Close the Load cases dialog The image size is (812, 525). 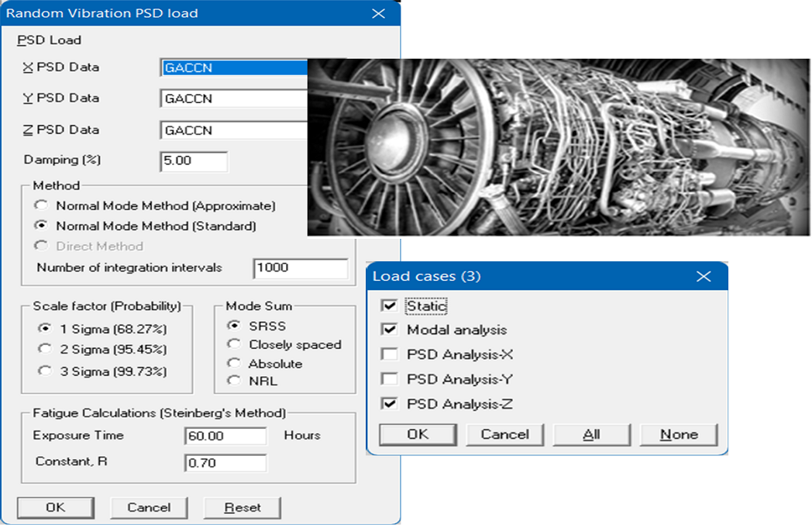point(704,277)
